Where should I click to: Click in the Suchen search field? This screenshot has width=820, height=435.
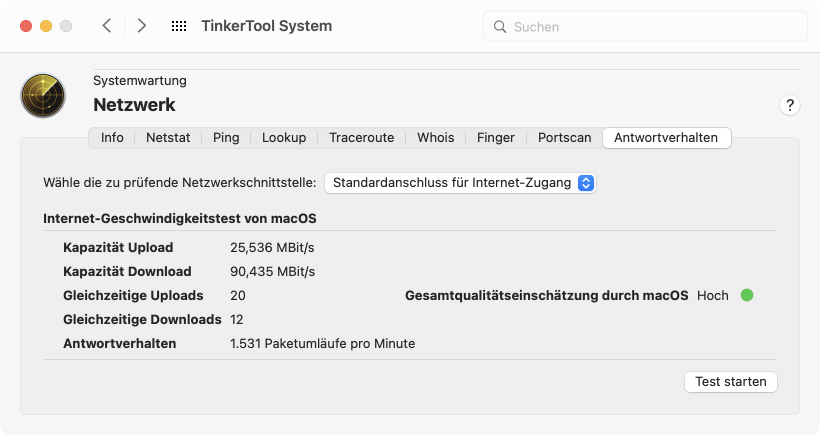tap(645, 27)
